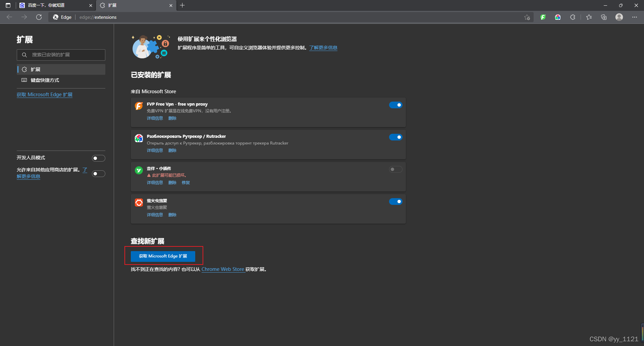Refresh the extensions page
This screenshot has width=644, height=346.
pos(39,17)
